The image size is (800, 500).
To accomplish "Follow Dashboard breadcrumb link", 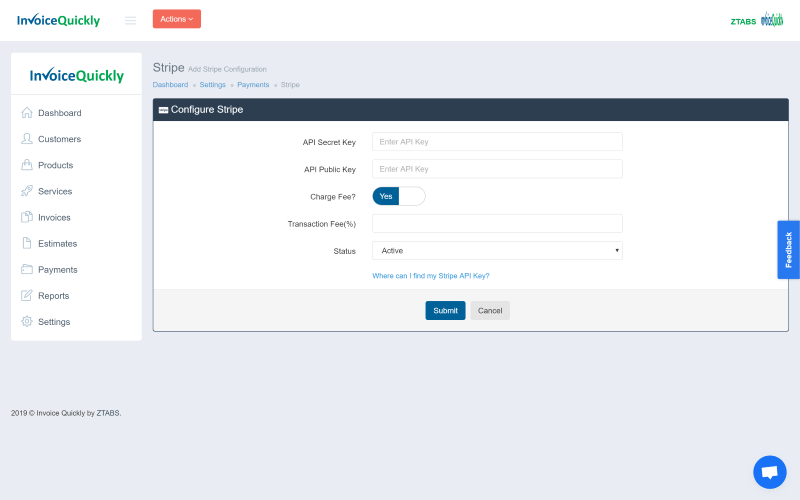I will pyautogui.click(x=170, y=85).
